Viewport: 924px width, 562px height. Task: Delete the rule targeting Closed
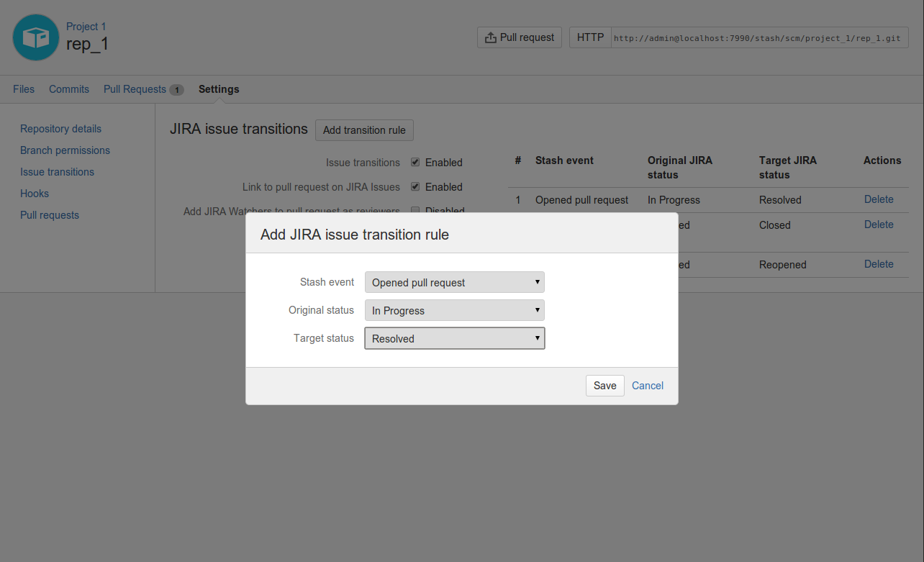point(879,225)
